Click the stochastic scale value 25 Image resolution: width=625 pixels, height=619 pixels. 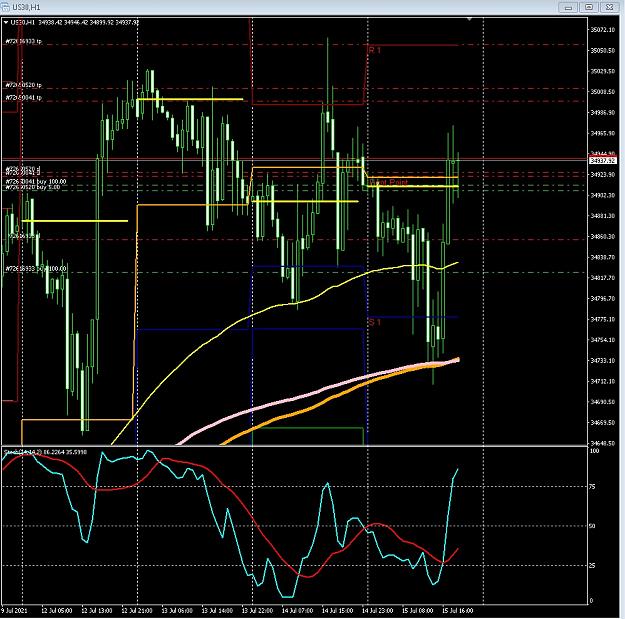pos(592,565)
